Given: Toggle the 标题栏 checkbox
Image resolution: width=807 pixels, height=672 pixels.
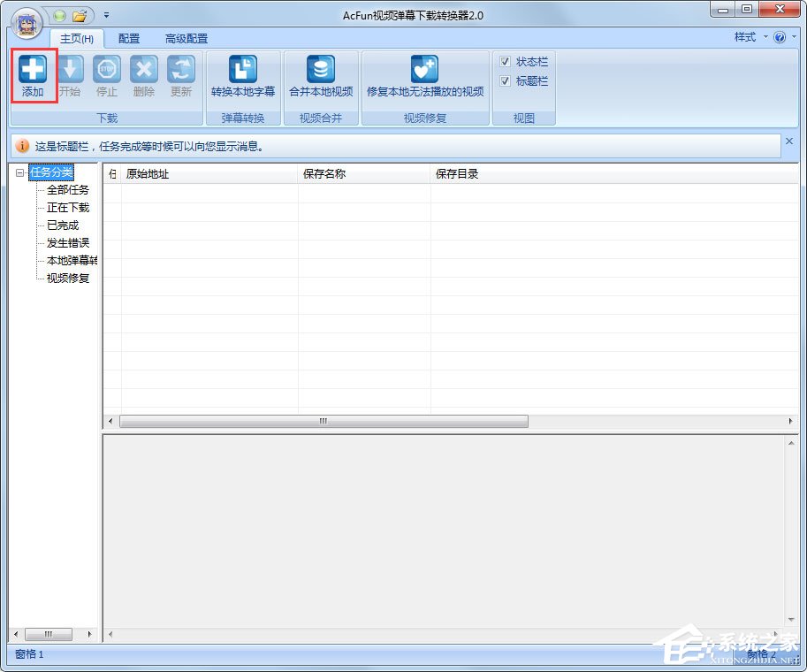Looking at the screenshot, I should [505, 80].
